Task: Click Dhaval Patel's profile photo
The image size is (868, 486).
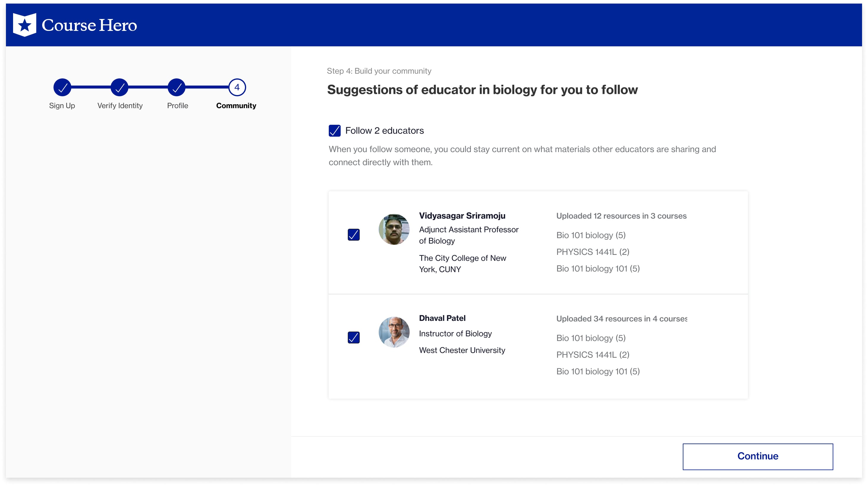Action: (394, 332)
